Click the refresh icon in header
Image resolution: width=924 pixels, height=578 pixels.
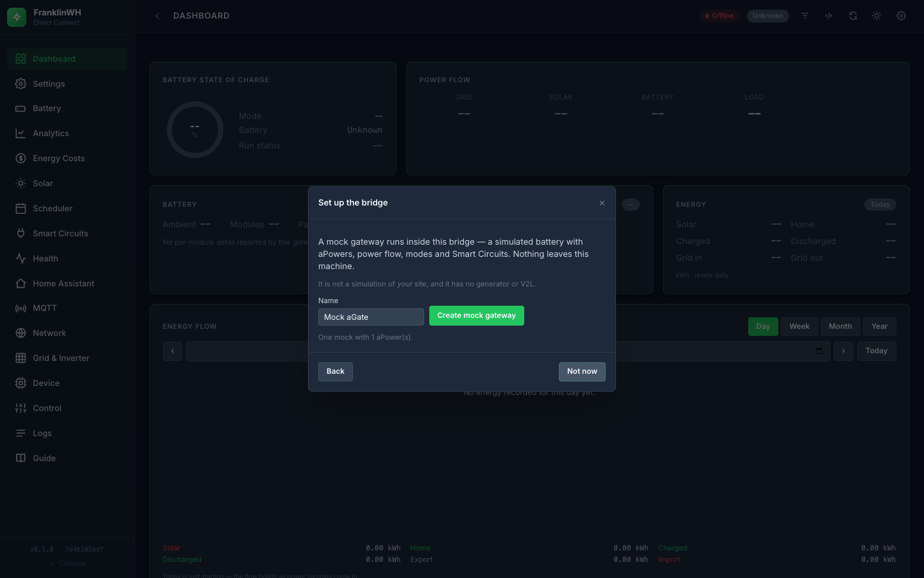point(853,16)
